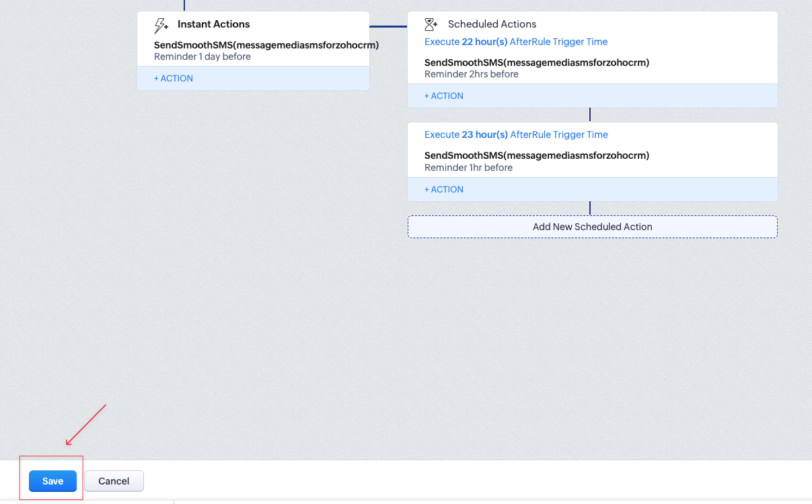Viewport: 812px width, 504px height.
Task: Add action under Instant Actions
Action: click(174, 78)
